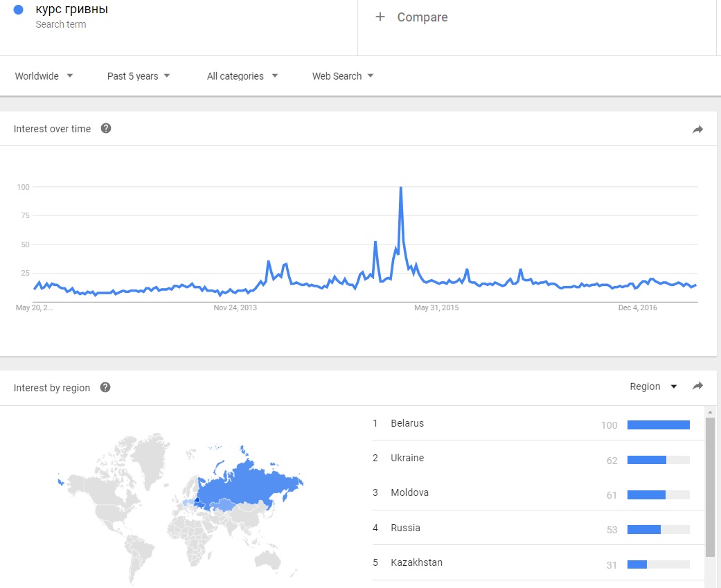This screenshot has height=588, width=721.
Task: Open Belarus in the region list
Action: pos(407,423)
